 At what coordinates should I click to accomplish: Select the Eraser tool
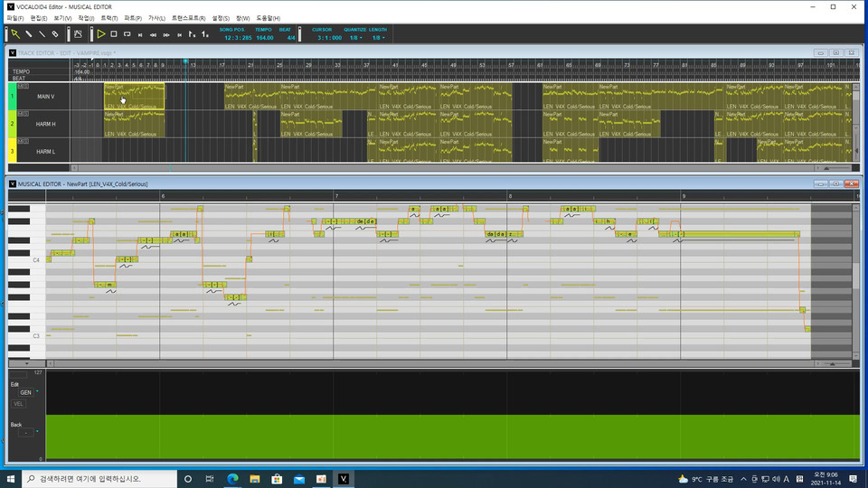pos(55,34)
